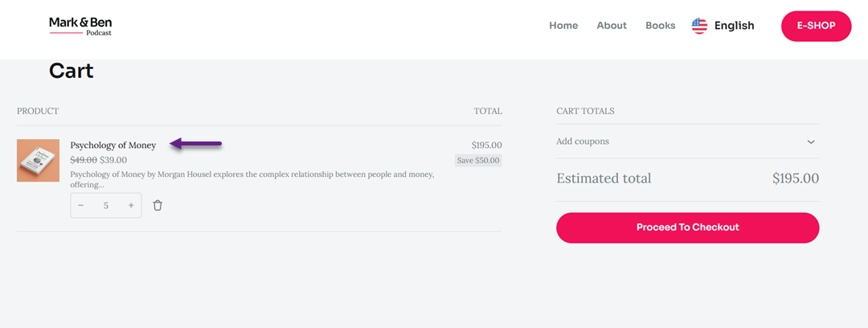Image resolution: width=868 pixels, height=328 pixels.
Task: Click the CART TOTALS heading
Action: (585, 111)
